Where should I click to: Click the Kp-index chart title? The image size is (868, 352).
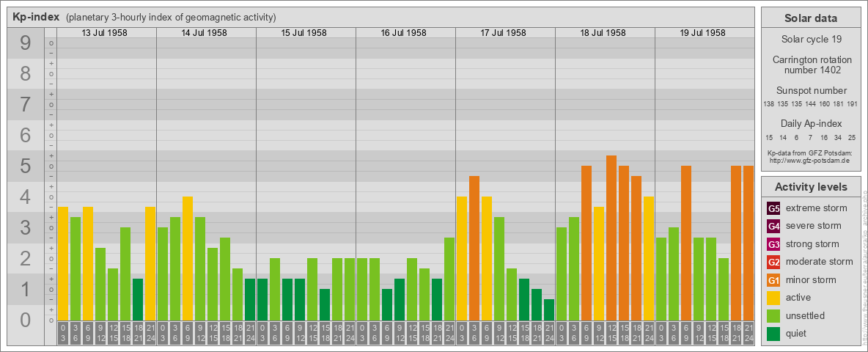coord(36,17)
